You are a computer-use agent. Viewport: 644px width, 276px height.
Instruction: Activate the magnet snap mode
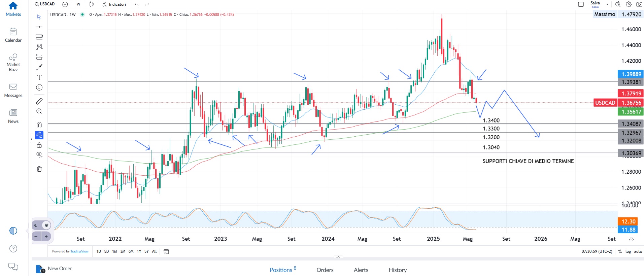click(39, 125)
